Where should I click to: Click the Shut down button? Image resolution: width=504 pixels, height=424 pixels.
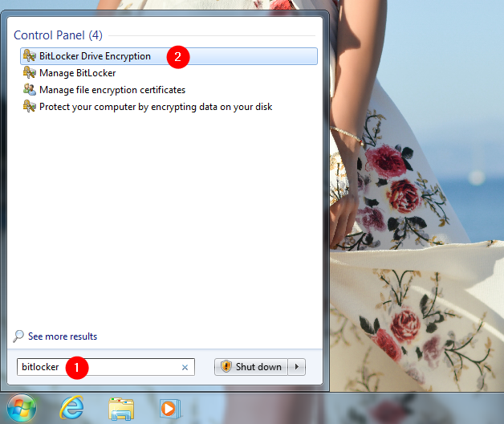coord(251,367)
